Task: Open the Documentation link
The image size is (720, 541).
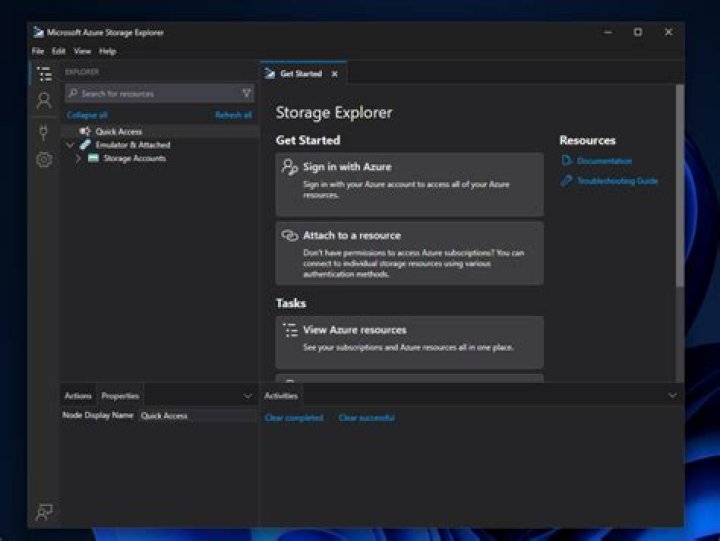Action: click(x=604, y=161)
